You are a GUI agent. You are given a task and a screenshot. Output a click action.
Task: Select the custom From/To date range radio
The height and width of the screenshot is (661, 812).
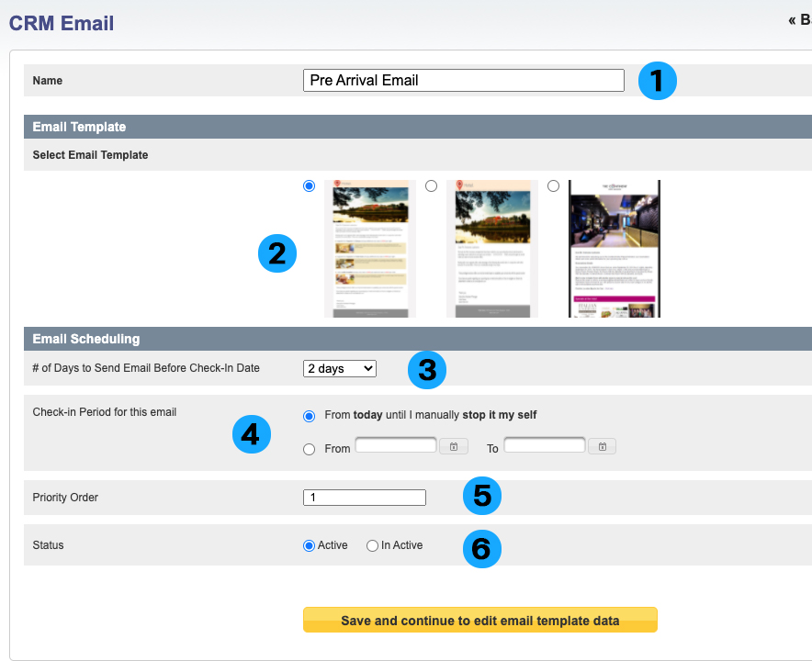point(309,449)
